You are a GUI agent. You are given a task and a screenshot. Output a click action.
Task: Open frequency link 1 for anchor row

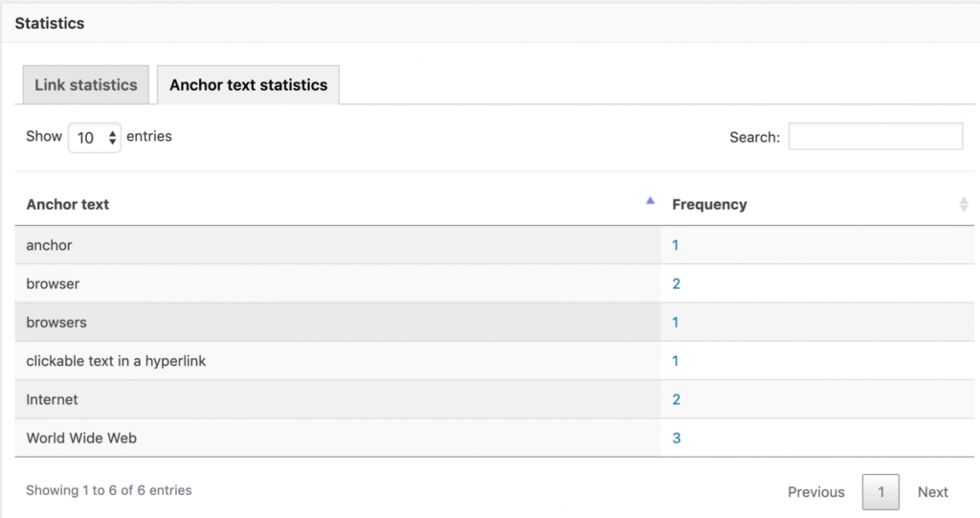click(x=675, y=245)
